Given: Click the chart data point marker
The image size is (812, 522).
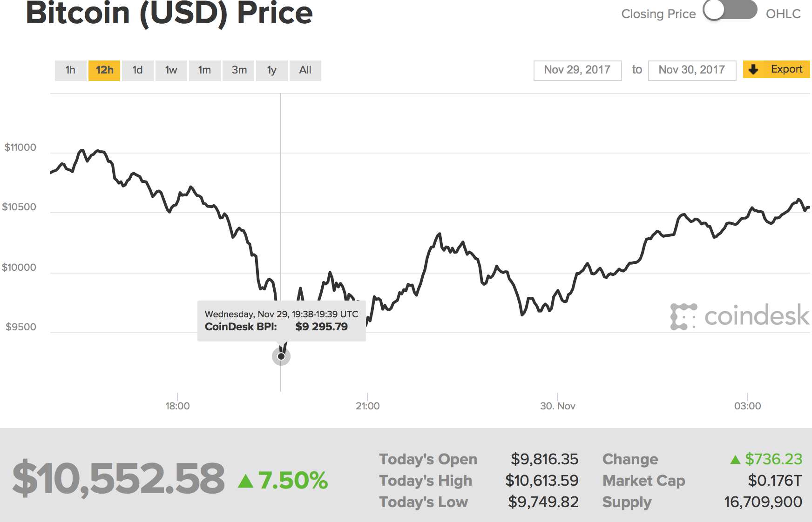Looking at the screenshot, I should (x=281, y=356).
